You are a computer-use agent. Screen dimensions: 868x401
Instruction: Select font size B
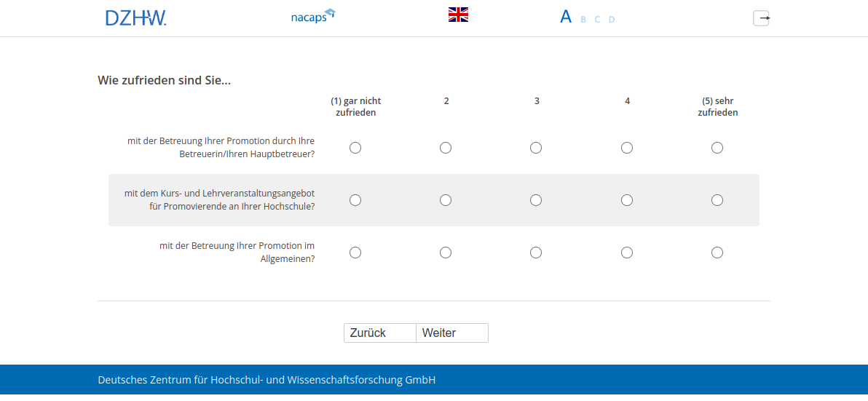[x=583, y=20]
